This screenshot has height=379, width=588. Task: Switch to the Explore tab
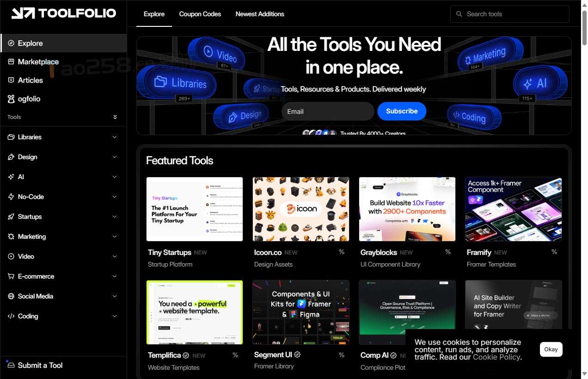[x=154, y=14]
